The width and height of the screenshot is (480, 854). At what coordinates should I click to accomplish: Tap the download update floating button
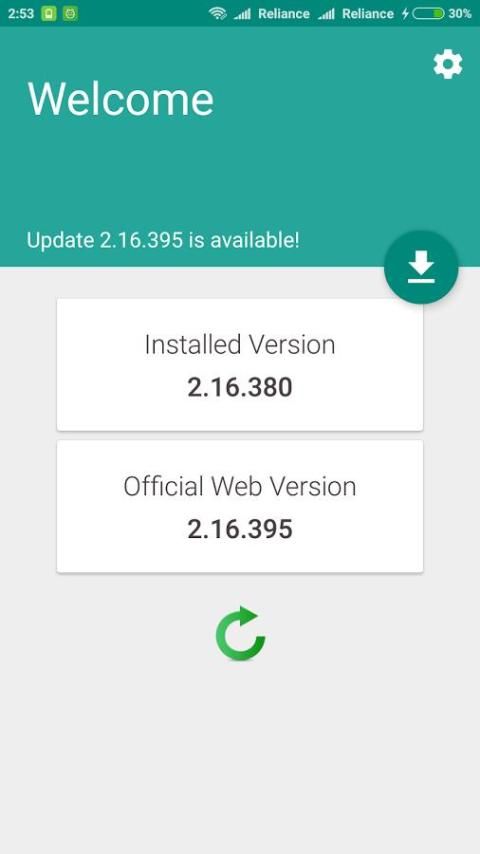(x=421, y=267)
